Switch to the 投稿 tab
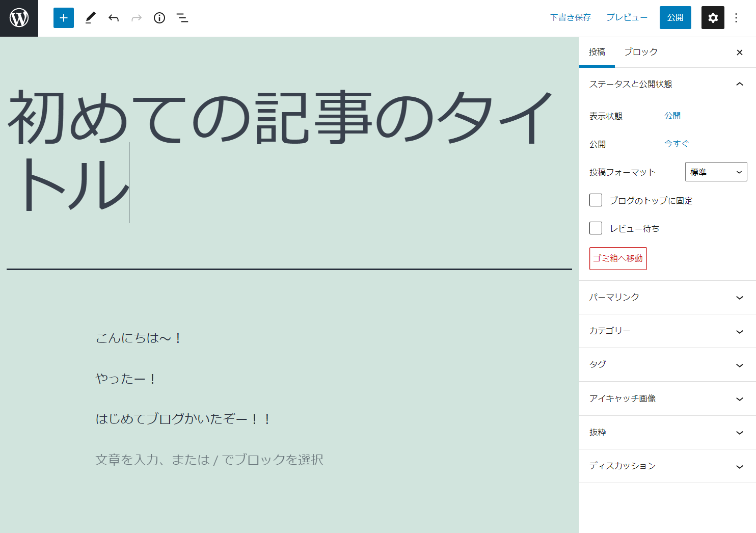This screenshot has height=533, width=756. [597, 52]
